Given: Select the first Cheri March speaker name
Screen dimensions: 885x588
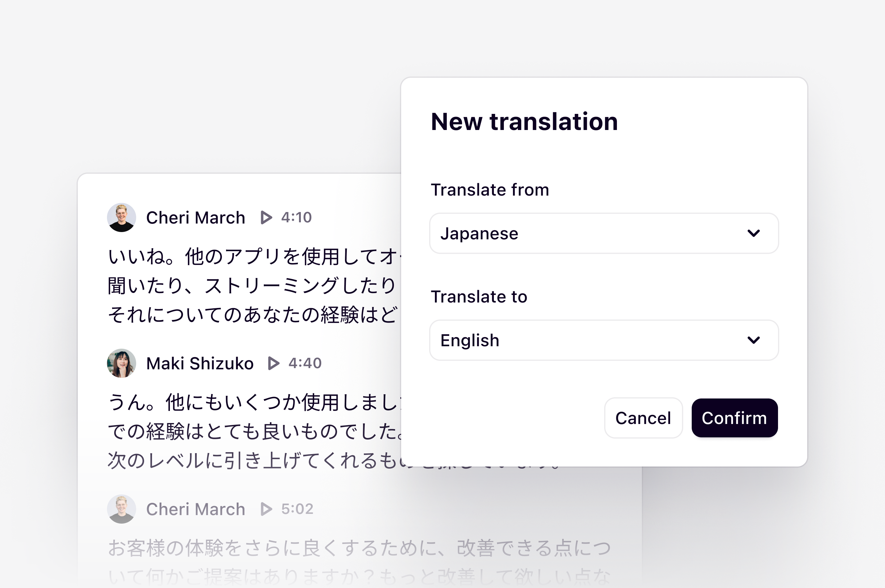Looking at the screenshot, I should (195, 217).
